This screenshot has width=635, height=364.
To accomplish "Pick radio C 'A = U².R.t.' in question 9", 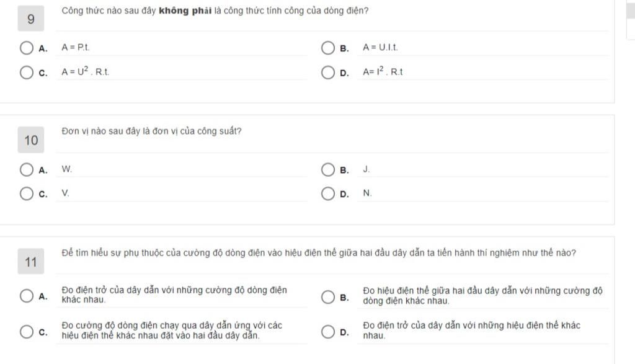I will 27,73.
